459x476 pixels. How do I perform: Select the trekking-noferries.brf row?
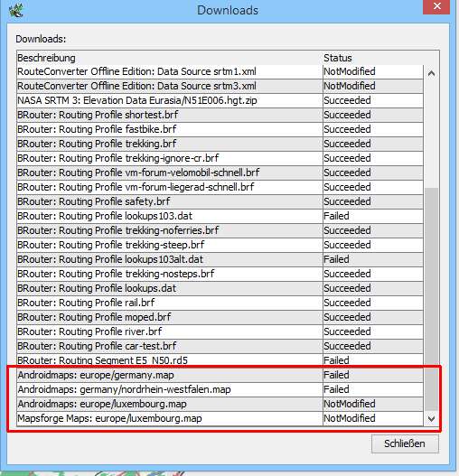220,230
